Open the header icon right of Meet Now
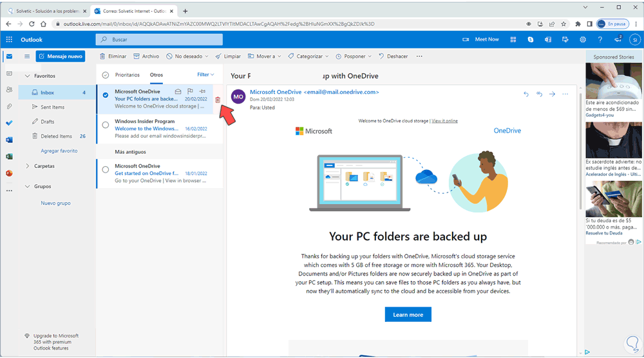 coord(513,39)
